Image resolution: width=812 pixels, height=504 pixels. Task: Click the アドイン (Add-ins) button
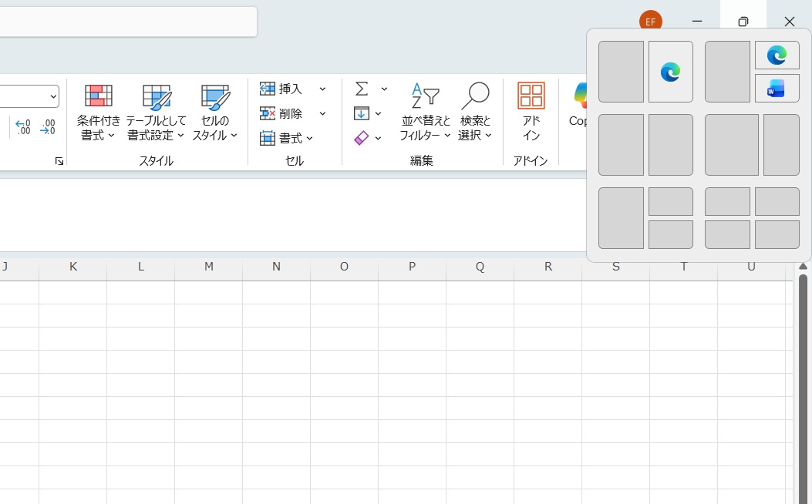coord(531,112)
